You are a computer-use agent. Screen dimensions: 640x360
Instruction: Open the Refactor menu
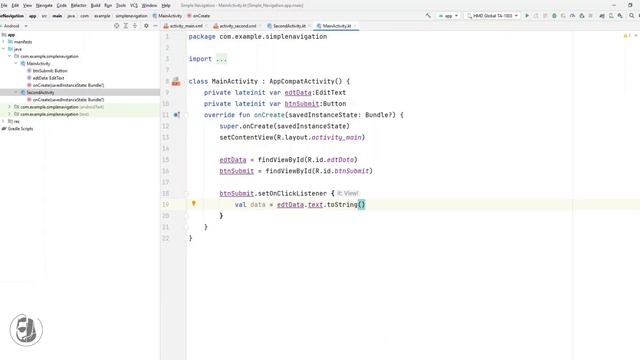pos(78,5)
